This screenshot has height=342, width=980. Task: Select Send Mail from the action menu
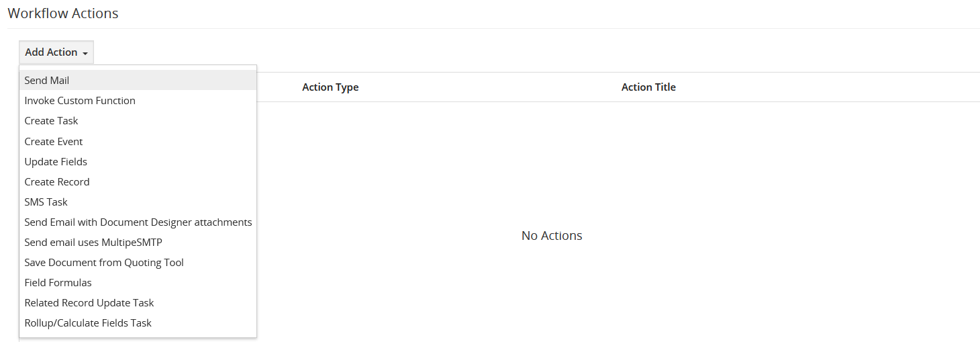coord(138,80)
